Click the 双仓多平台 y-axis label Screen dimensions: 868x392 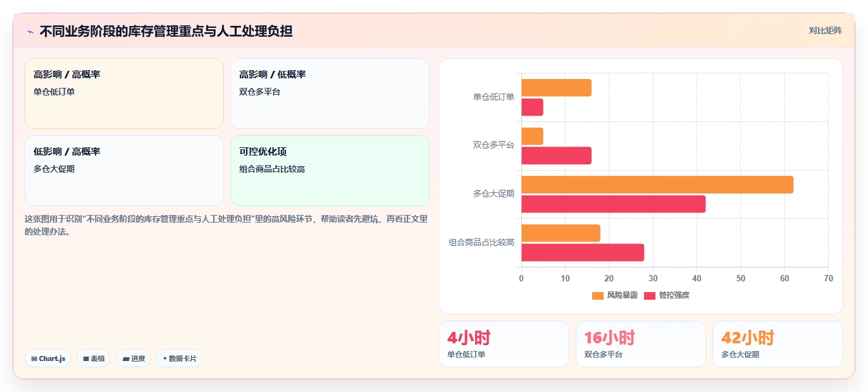(493, 145)
